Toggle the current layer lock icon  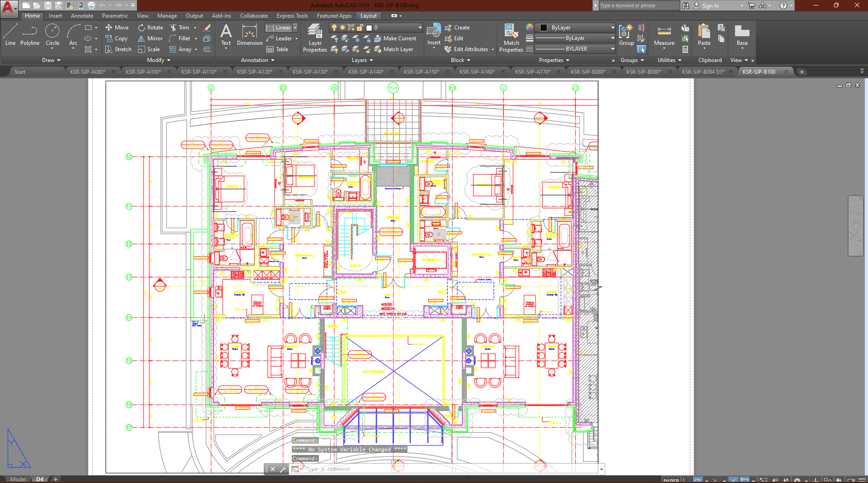click(x=360, y=28)
